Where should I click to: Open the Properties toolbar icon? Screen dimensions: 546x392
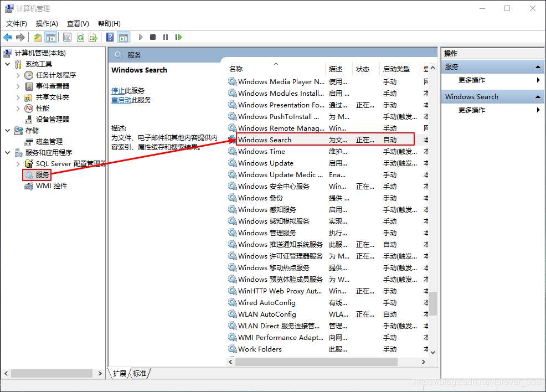click(x=67, y=37)
